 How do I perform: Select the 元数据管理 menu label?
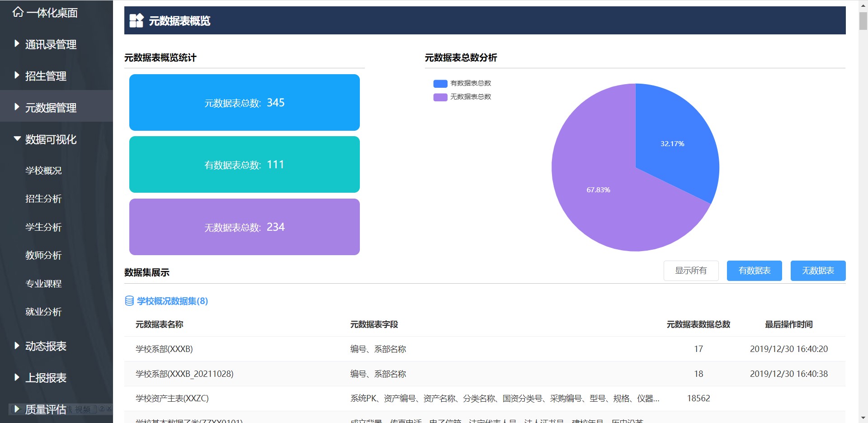(51, 108)
